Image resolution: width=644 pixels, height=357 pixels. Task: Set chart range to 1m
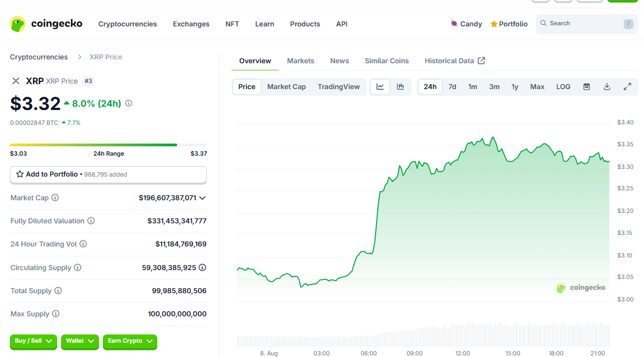click(473, 87)
